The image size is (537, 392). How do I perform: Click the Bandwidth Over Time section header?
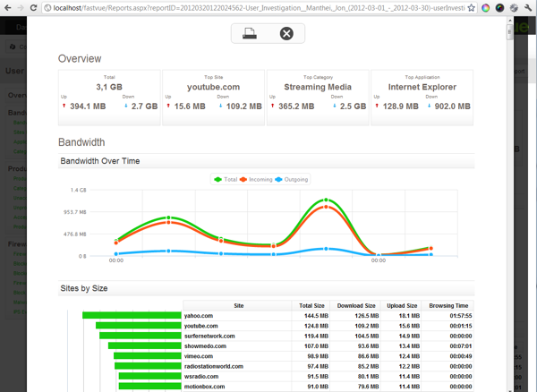click(x=267, y=161)
